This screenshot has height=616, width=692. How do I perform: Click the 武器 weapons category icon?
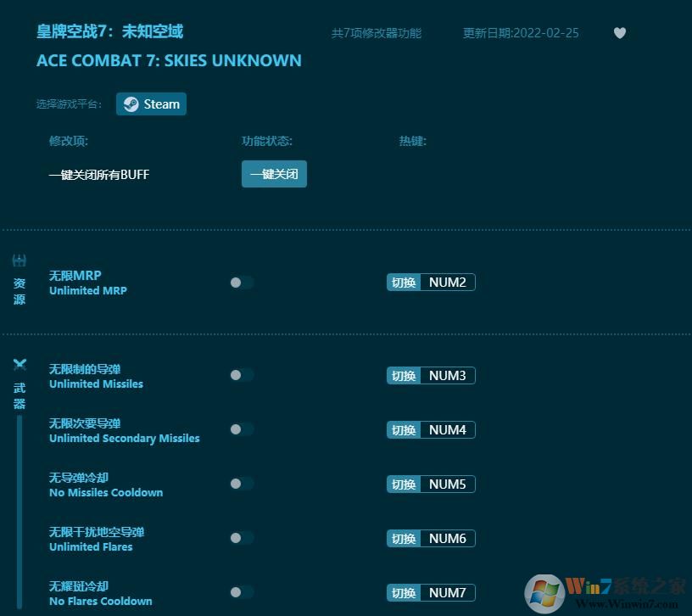point(20,365)
